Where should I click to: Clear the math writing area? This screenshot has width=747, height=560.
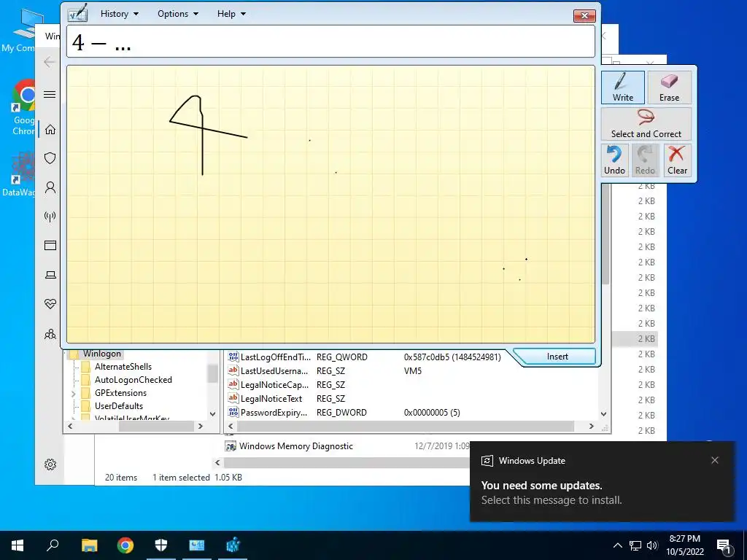(677, 160)
